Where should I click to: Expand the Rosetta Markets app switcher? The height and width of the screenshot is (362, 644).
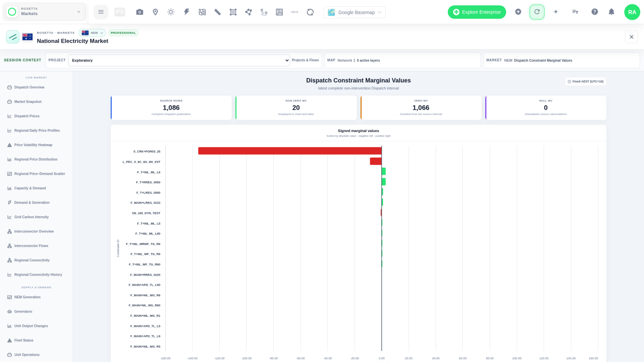point(44,12)
